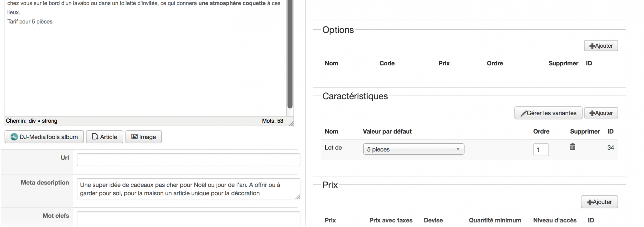Click the bold text 'une atmosphère coquette'
Viewport: 644px width, 227px height.
pyautogui.click(x=232, y=3)
